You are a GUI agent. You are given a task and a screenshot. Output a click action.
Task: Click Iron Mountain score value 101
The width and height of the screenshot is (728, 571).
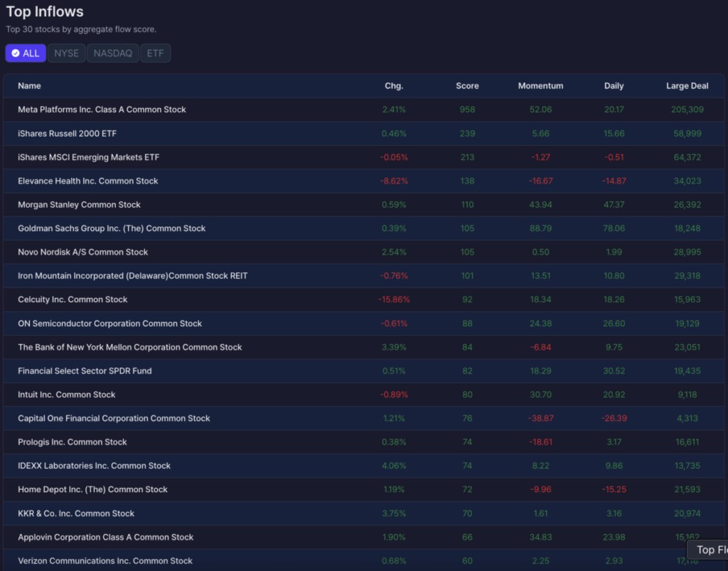(467, 275)
